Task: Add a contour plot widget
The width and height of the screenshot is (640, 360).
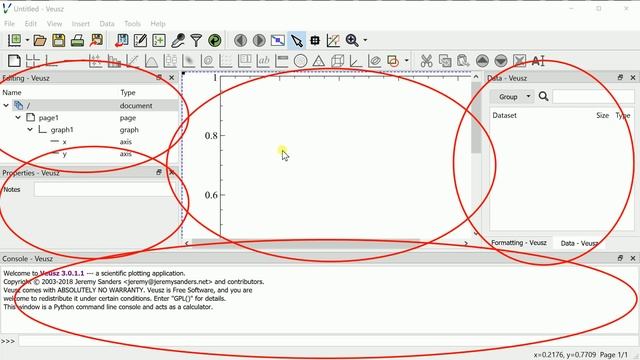Action: click(x=207, y=61)
